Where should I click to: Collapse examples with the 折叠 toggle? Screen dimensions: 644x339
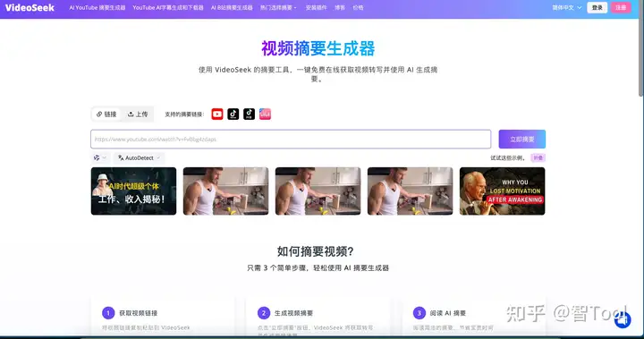[x=538, y=157]
